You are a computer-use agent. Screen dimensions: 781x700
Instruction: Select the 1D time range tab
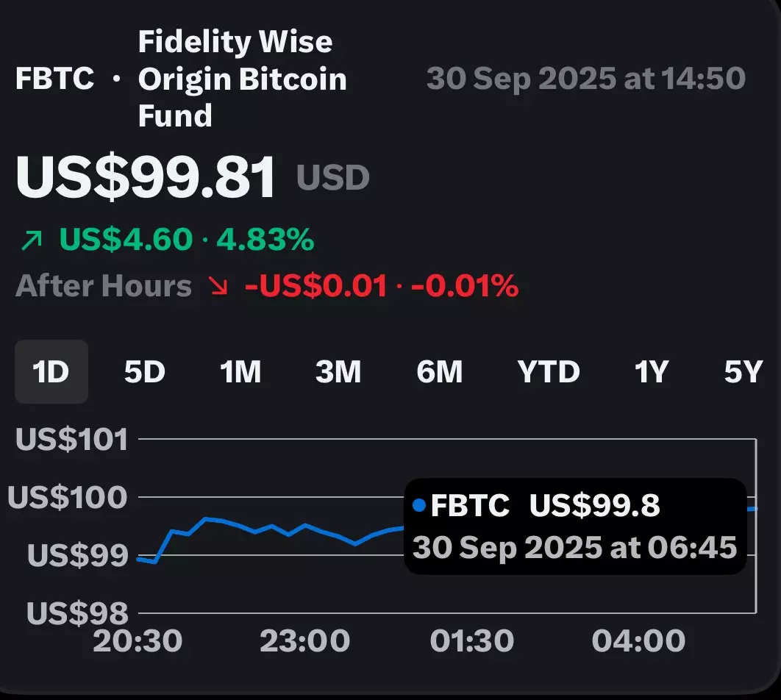[51, 372]
